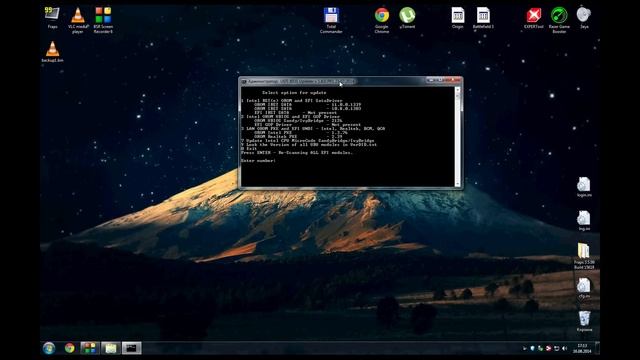Click the 'Press ENTER - Re-Scanning' line
The image size is (640, 360).
[x=297, y=153]
